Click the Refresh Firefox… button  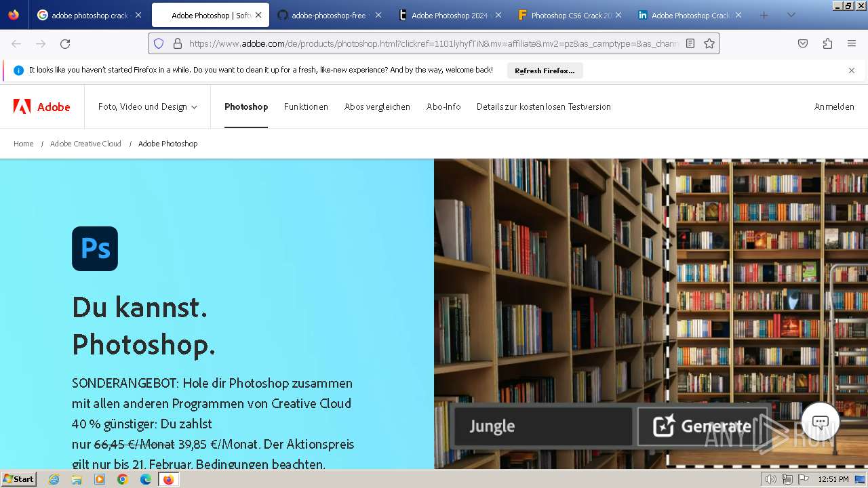tap(545, 70)
